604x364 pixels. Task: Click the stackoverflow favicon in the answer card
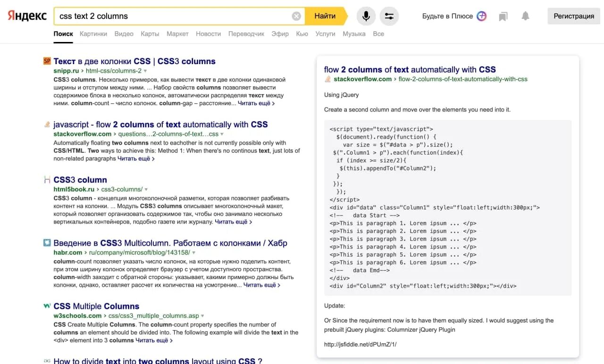click(327, 79)
